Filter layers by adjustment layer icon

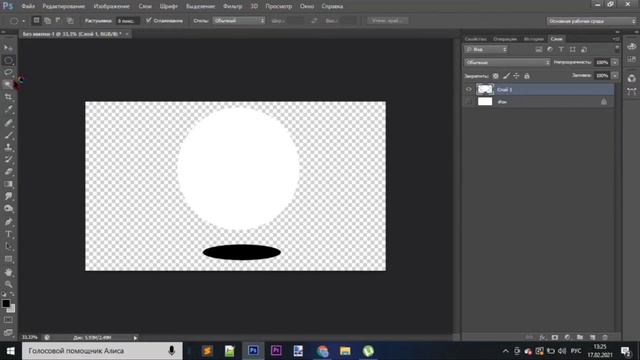pyautogui.click(x=550, y=49)
